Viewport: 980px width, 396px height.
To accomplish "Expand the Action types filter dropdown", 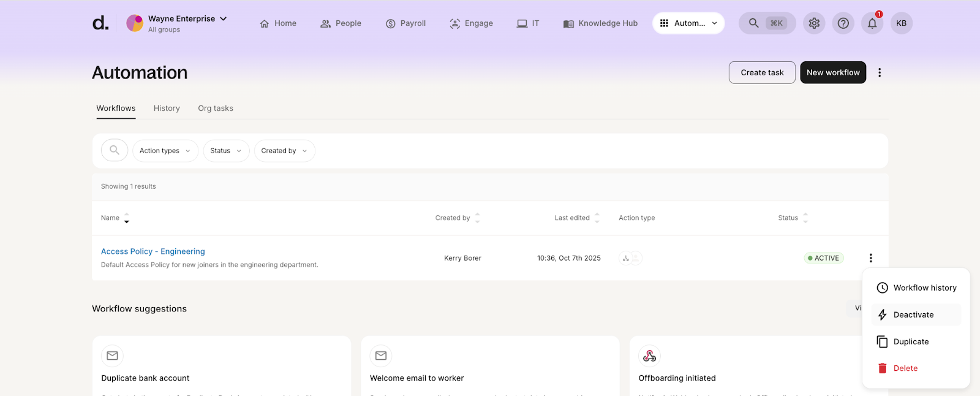I will 165,151.
